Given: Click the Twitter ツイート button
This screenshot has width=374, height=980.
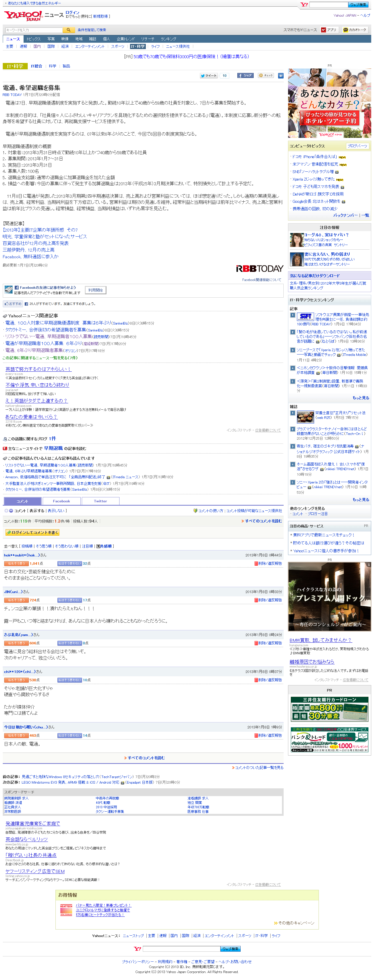Looking at the screenshot, I should 209,75.
